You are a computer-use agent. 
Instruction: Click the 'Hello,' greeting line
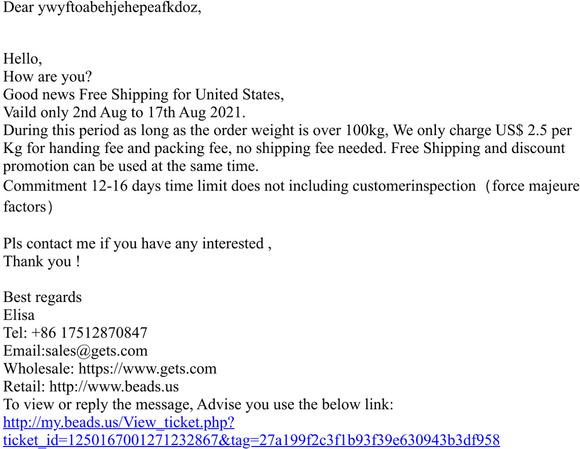[23, 59]
